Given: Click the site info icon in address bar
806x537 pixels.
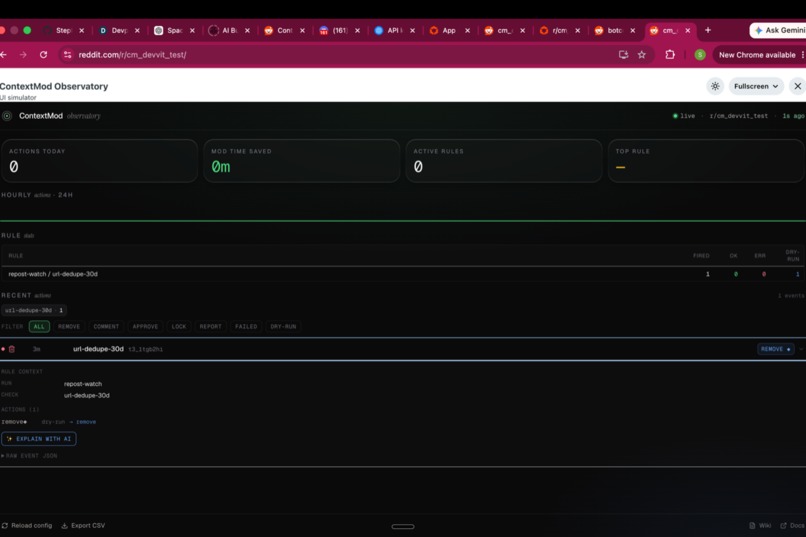Looking at the screenshot, I should point(67,54).
